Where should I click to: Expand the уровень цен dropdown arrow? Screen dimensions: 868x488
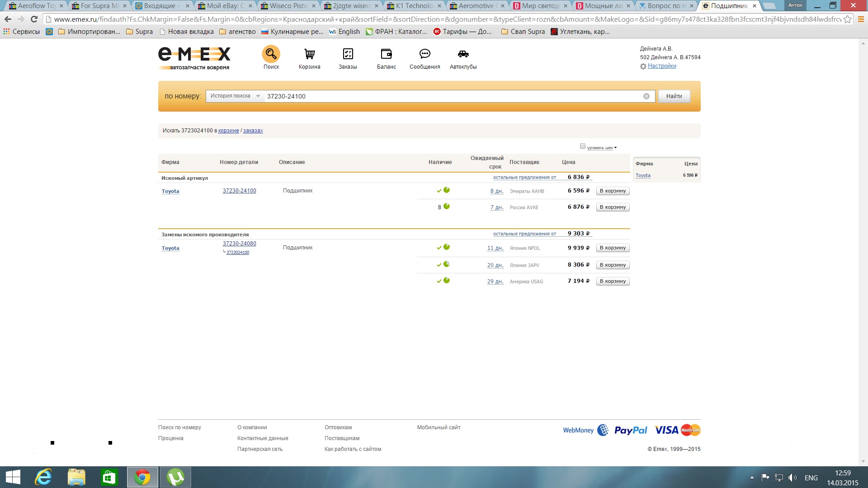(x=616, y=148)
